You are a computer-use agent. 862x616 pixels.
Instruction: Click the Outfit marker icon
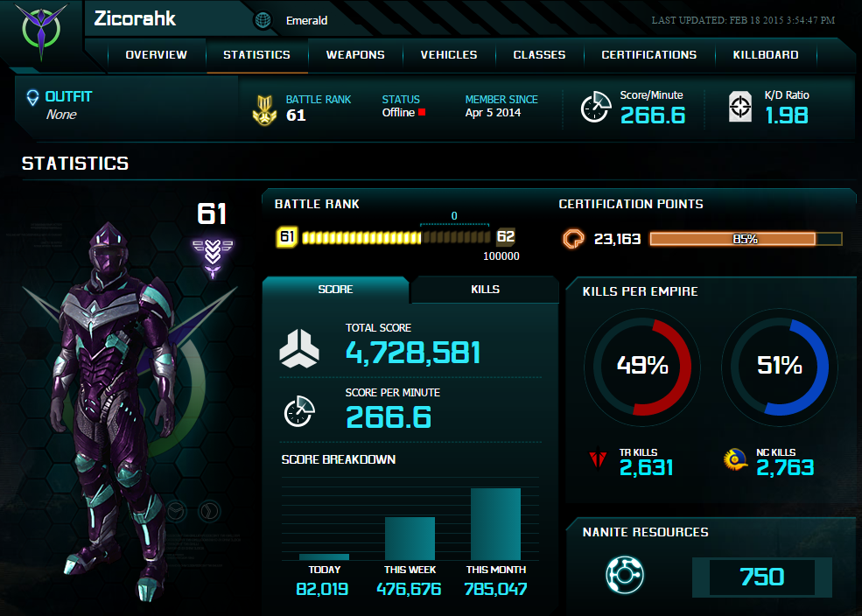click(32, 98)
